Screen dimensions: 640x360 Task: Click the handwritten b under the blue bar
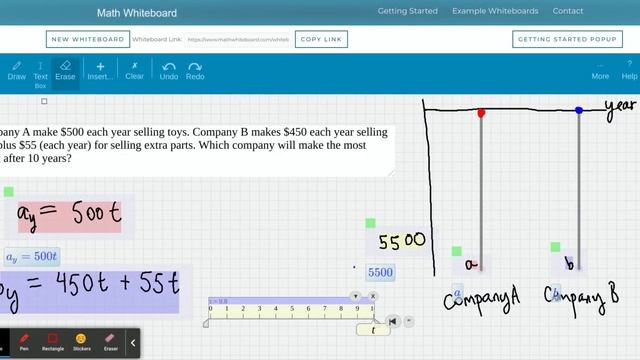click(x=570, y=263)
